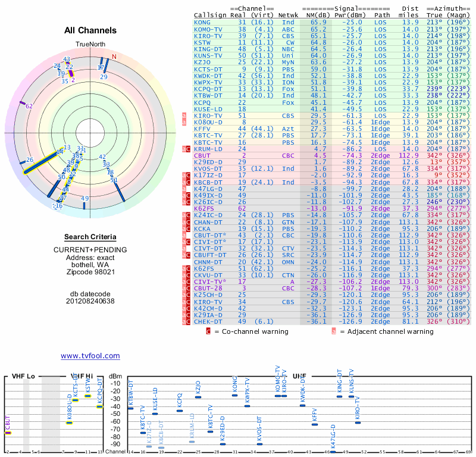Click the KONG callsign row
The image size is (476, 457).
coord(332,22)
